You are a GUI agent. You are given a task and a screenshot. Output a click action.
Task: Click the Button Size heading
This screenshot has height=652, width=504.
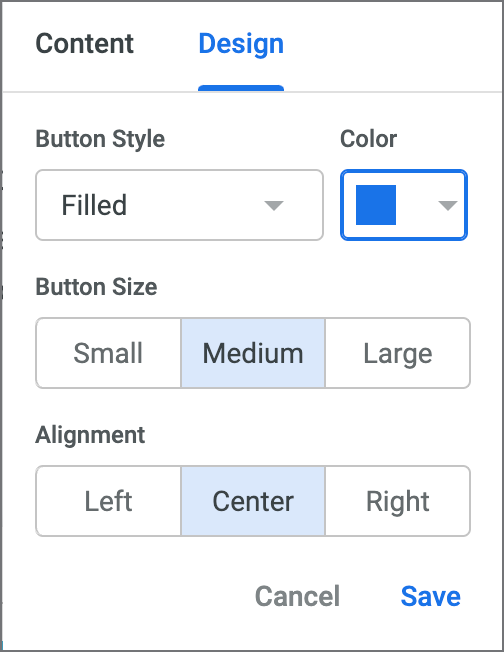96,287
